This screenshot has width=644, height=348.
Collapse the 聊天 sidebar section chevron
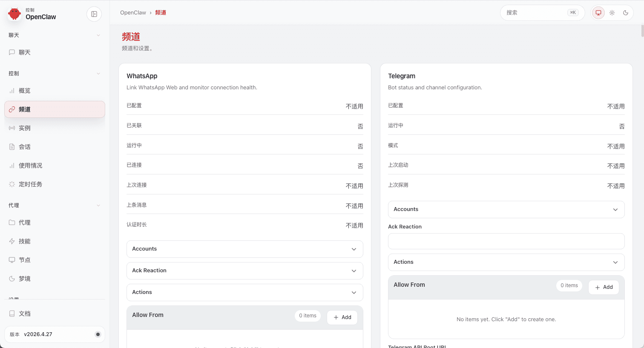pyautogui.click(x=98, y=35)
